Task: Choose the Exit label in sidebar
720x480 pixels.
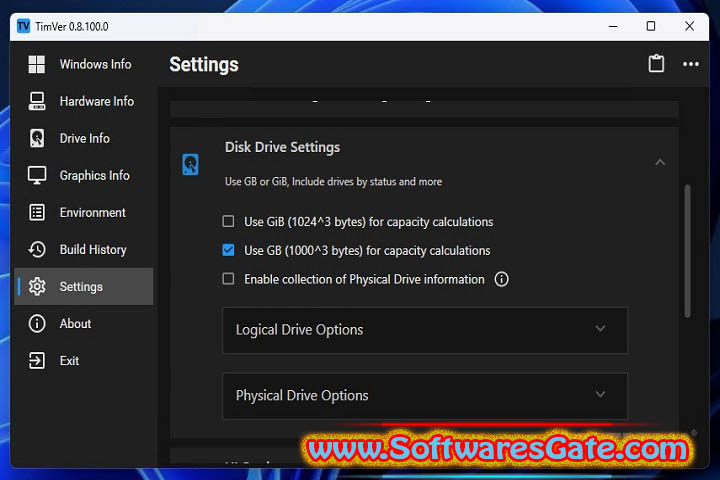Action: pos(69,361)
